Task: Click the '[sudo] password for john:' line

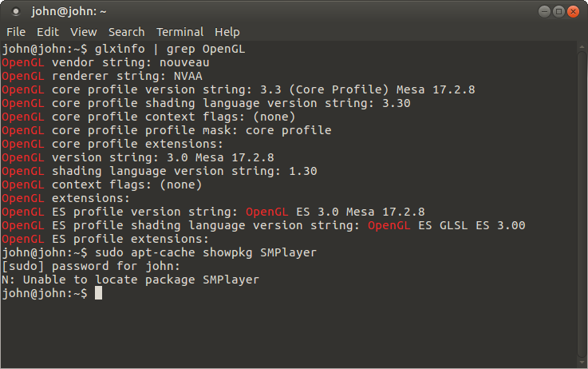Action: click(x=91, y=266)
